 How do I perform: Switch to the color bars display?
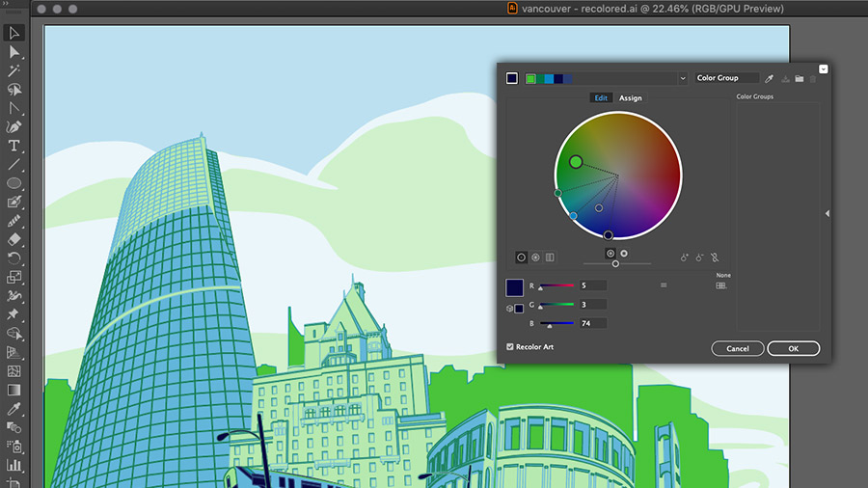tap(550, 258)
